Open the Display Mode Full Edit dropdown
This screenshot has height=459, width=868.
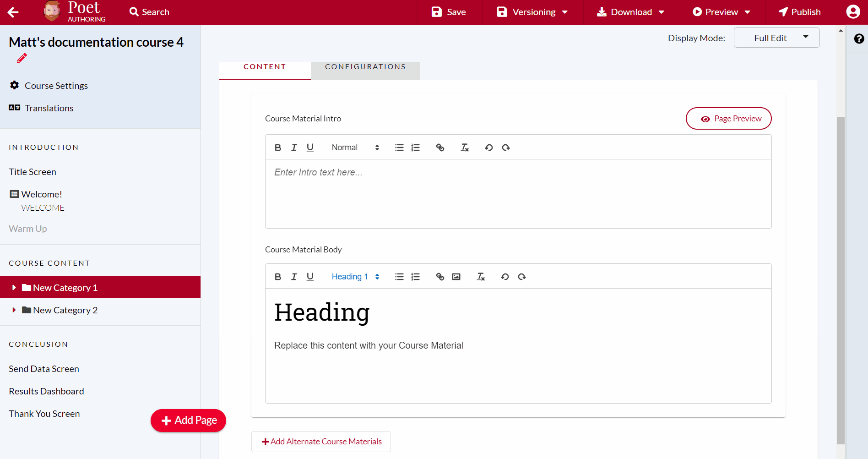[776, 38]
